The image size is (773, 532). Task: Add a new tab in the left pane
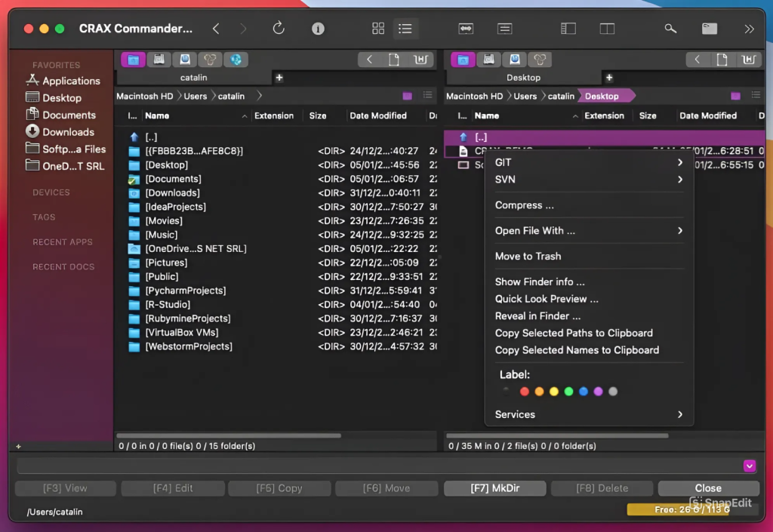[x=279, y=78]
